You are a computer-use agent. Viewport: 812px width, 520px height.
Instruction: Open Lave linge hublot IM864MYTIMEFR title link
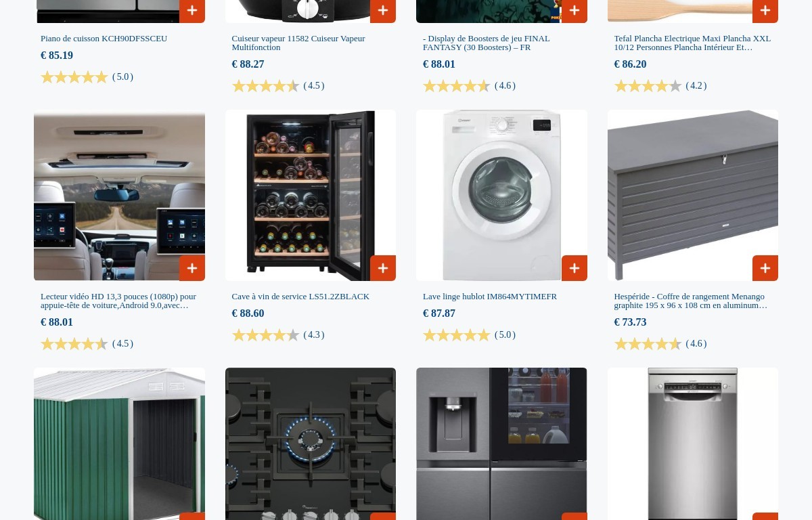pos(490,297)
